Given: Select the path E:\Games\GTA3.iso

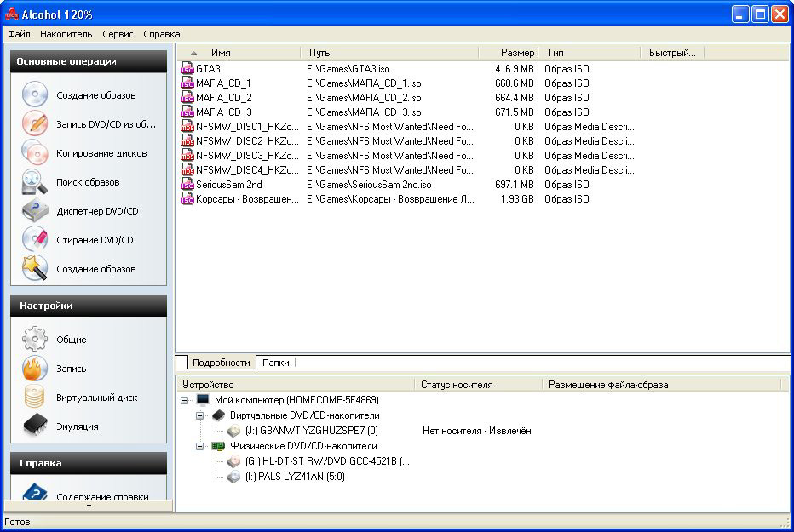Looking at the screenshot, I should (348, 69).
